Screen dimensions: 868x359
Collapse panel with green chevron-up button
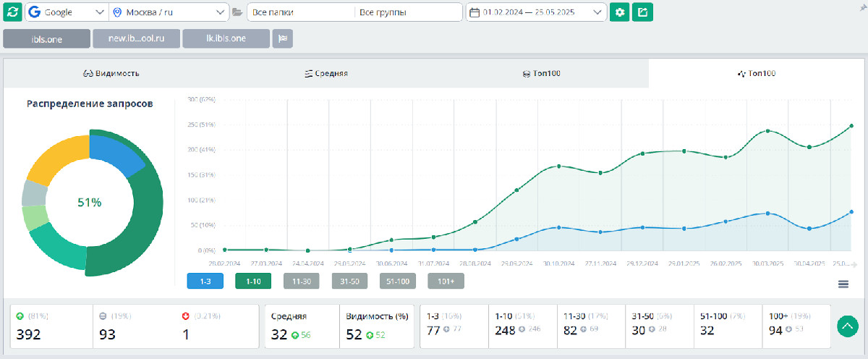point(848,327)
